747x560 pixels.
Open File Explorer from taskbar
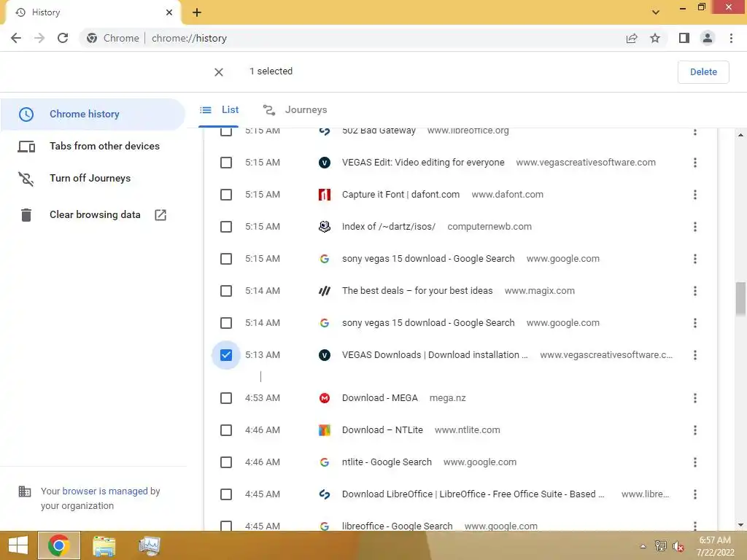point(104,545)
